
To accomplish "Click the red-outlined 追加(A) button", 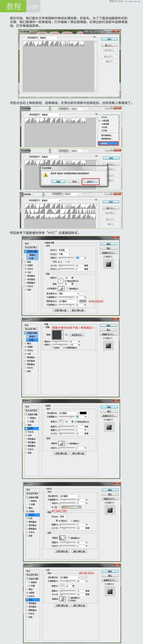I will [91, 182].
